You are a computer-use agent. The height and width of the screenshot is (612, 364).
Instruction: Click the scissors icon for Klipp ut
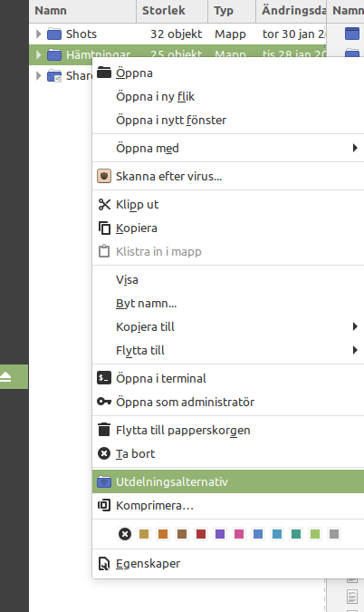click(x=104, y=205)
